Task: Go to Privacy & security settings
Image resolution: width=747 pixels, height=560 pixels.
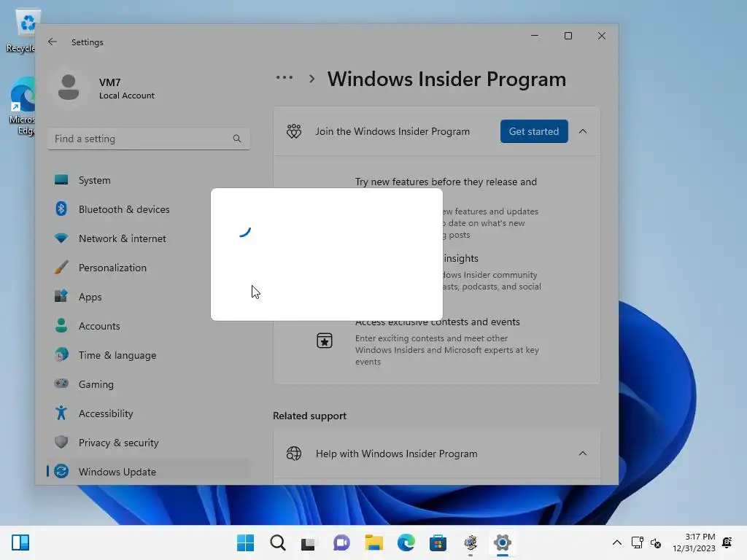Action: [x=149, y=443]
